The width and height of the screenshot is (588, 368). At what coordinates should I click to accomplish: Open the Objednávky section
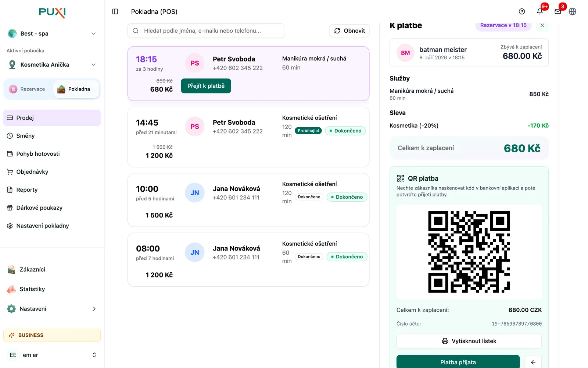(52, 172)
